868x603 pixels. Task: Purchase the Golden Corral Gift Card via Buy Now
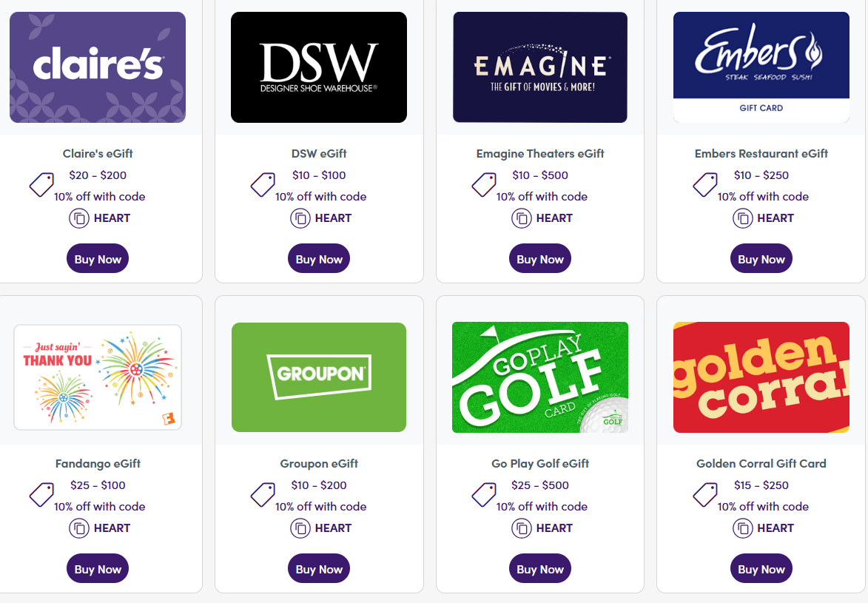[761, 569]
